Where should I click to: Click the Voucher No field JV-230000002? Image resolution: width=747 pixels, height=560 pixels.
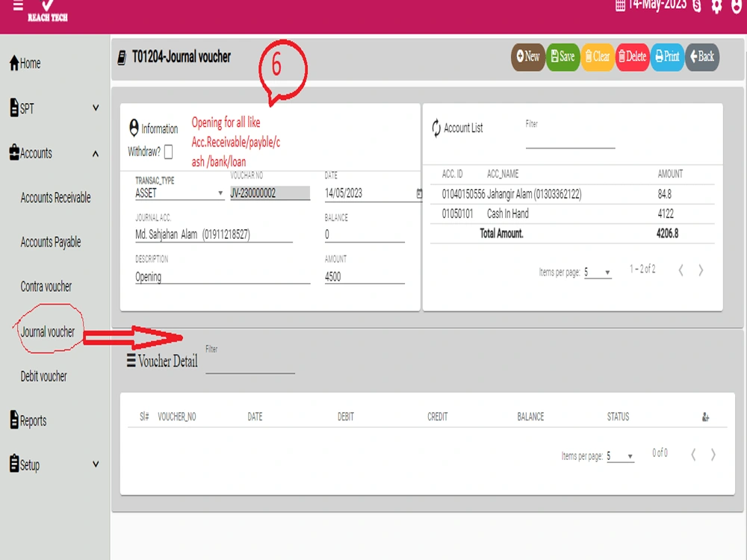270,193
